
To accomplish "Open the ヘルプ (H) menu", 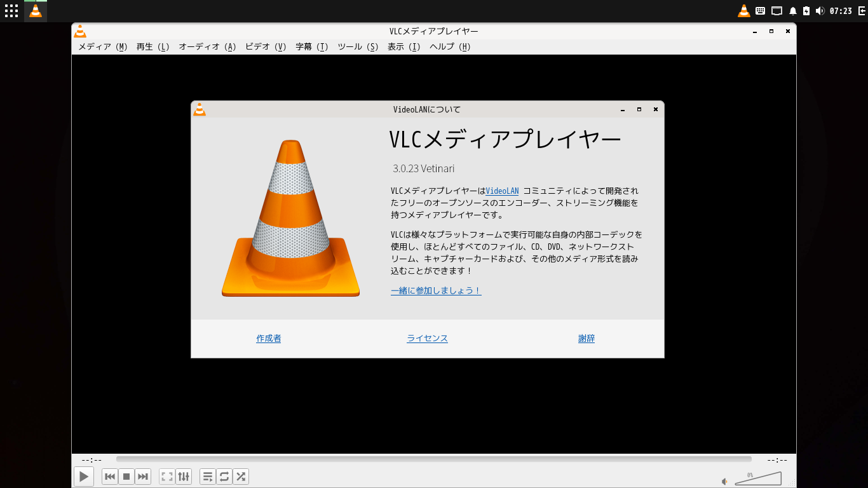I will [x=450, y=47].
